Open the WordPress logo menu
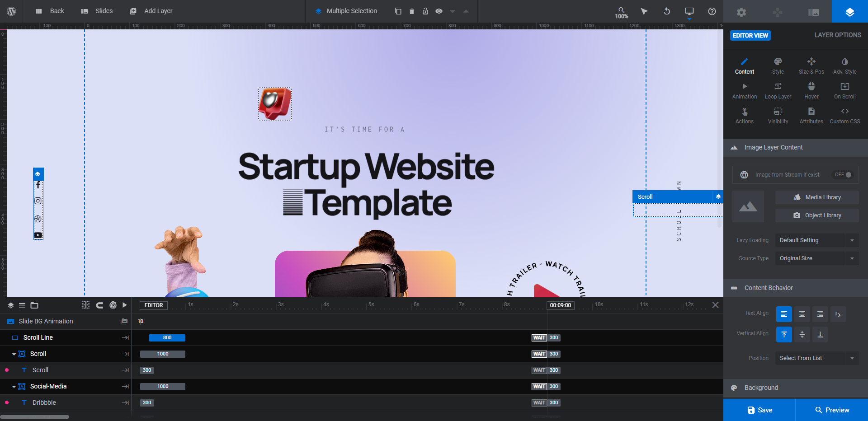Screen dimensions: 868x421 [11, 11]
